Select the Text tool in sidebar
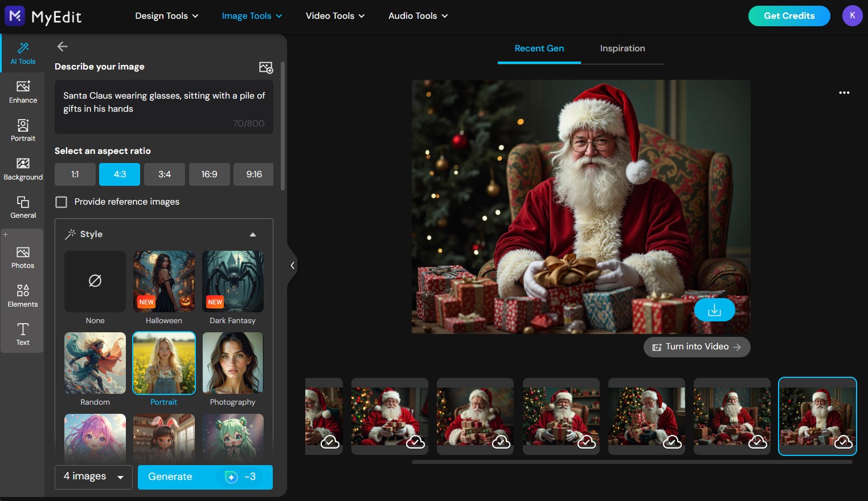The width and height of the screenshot is (868, 501). pyautogui.click(x=23, y=334)
